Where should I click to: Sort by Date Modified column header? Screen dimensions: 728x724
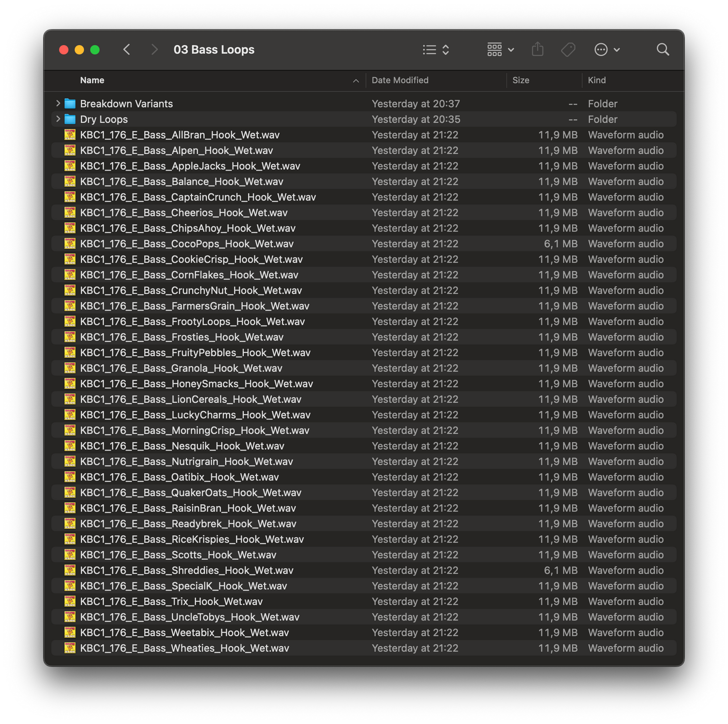(400, 81)
